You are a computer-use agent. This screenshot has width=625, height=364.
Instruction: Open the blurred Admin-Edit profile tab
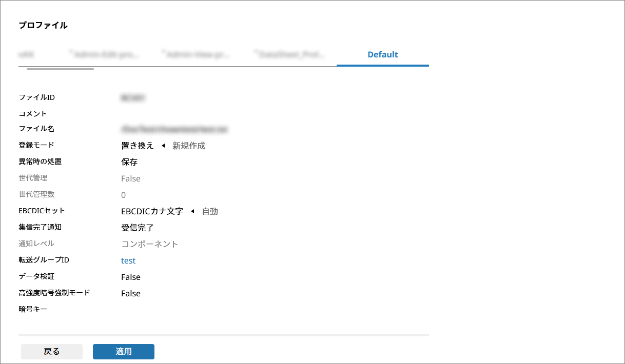[106, 54]
